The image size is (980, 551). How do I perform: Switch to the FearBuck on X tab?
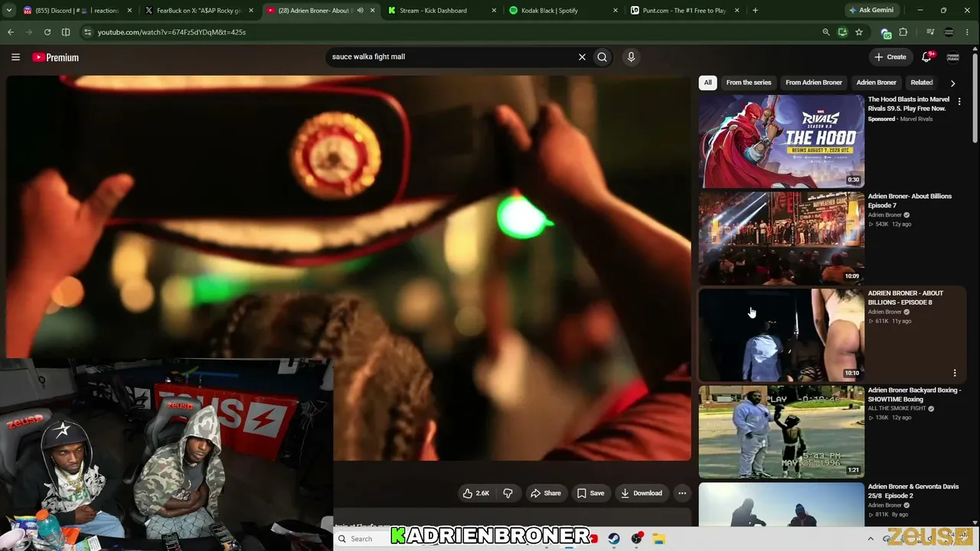(199, 11)
